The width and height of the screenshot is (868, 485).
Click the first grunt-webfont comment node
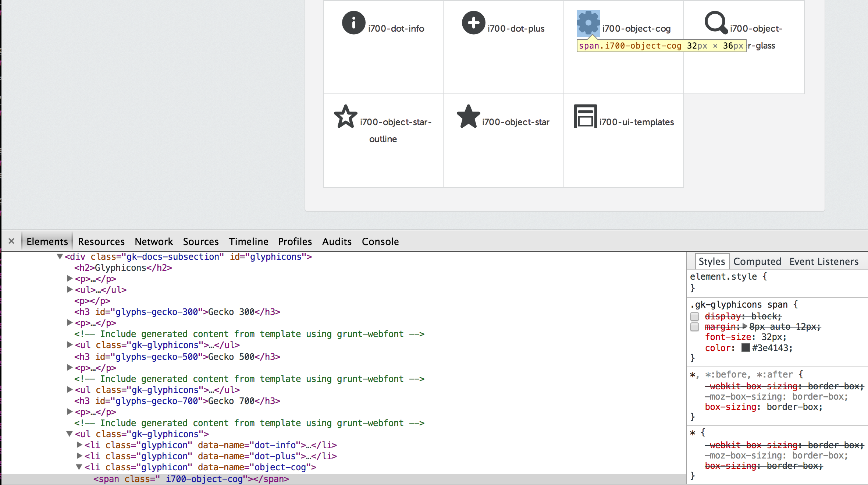pos(249,334)
